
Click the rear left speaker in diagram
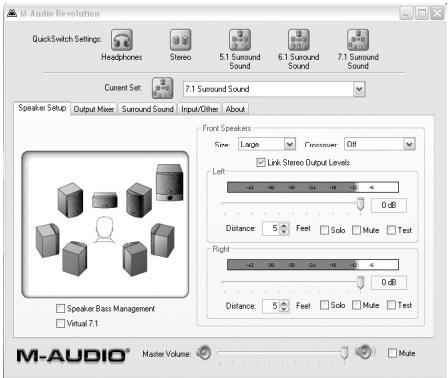pos(75,259)
